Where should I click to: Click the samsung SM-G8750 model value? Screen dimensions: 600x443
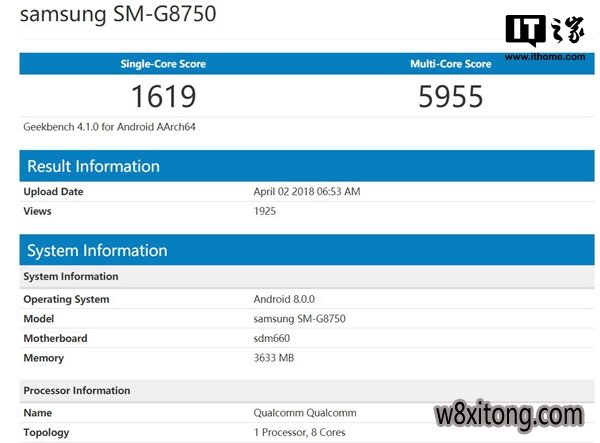(x=299, y=319)
